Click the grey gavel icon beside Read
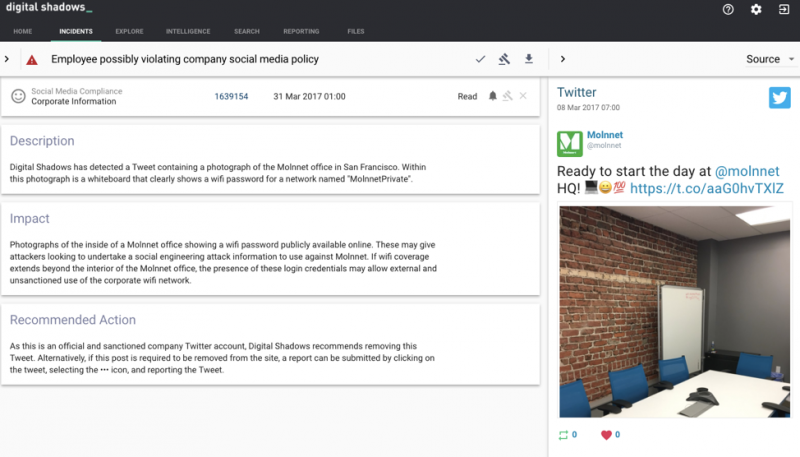Viewport: 800px width, 457px height. tap(507, 96)
